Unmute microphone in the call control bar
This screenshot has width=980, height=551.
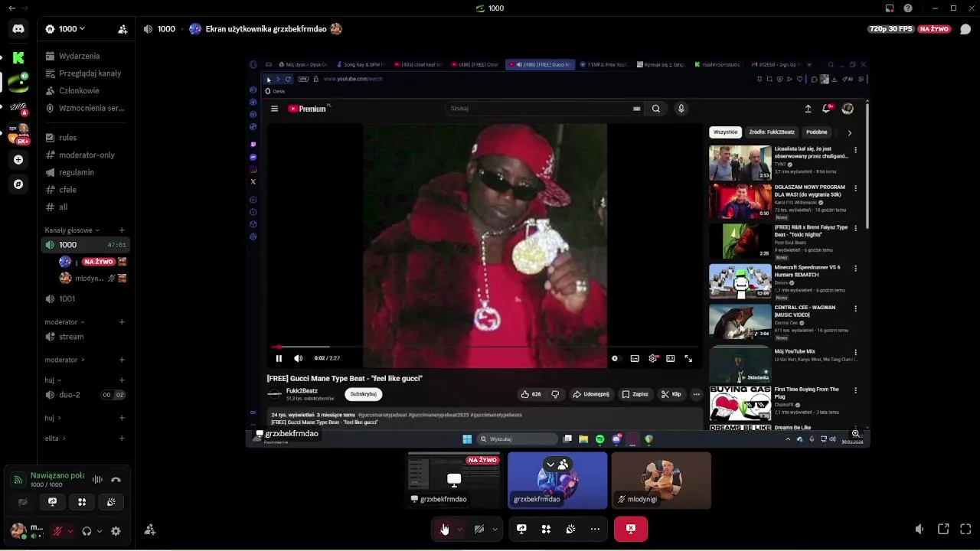(x=445, y=529)
